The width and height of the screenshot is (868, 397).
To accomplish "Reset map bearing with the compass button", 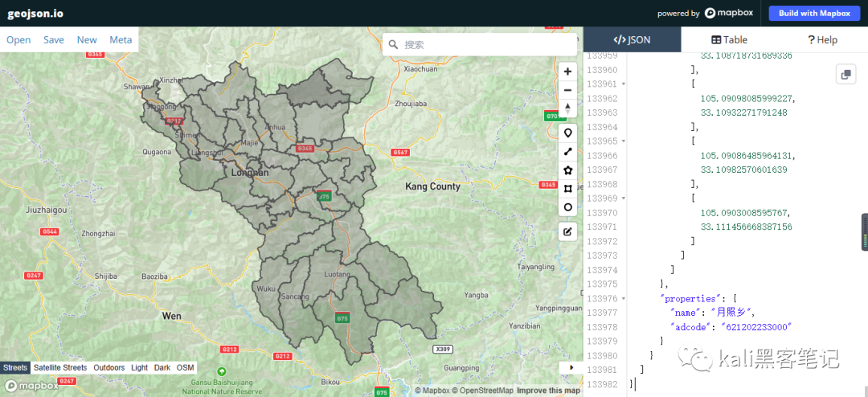I will [x=567, y=108].
